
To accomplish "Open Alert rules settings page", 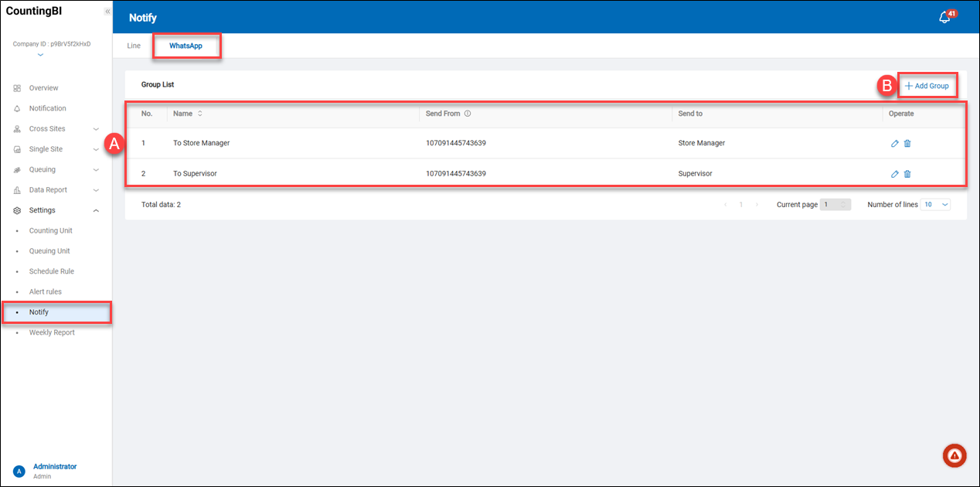I will (x=46, y=292).
